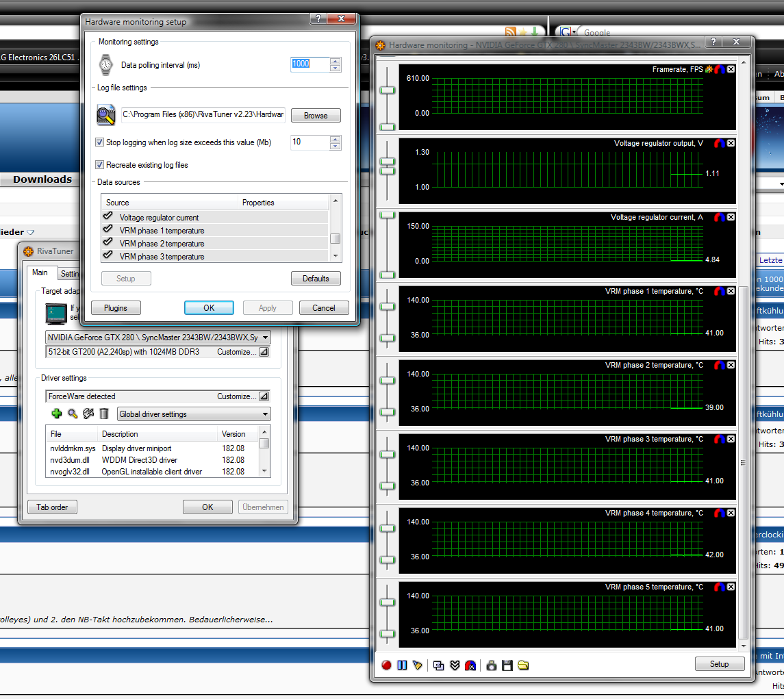Click the Defaults button in monitoring setup

point(316,279)
